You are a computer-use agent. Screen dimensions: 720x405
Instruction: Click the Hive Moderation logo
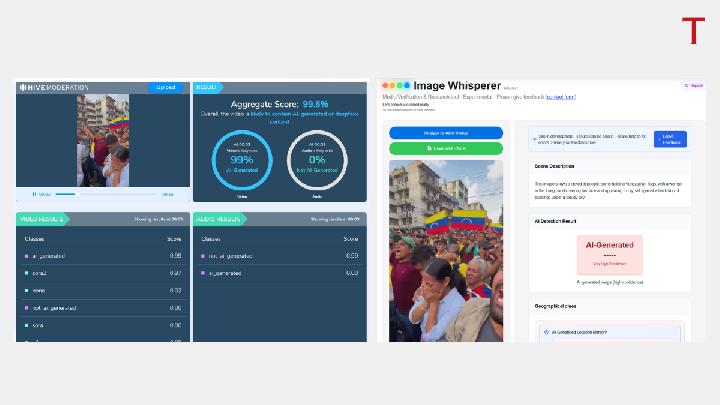pos(54,87)
